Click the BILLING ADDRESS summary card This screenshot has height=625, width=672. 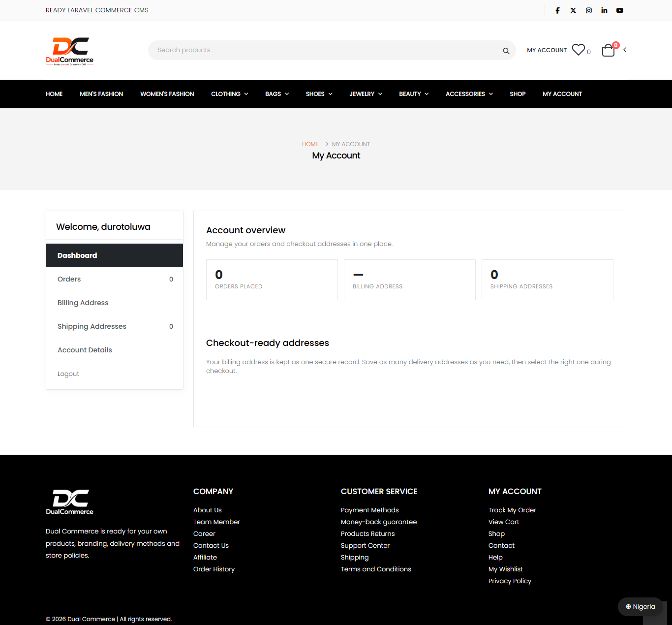(410, 280)
